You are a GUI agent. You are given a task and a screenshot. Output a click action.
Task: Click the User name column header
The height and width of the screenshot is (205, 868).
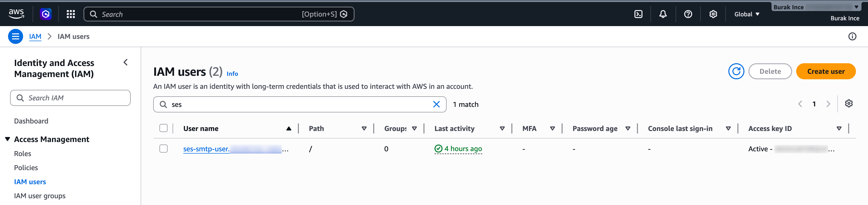click(x=201, y=128)
